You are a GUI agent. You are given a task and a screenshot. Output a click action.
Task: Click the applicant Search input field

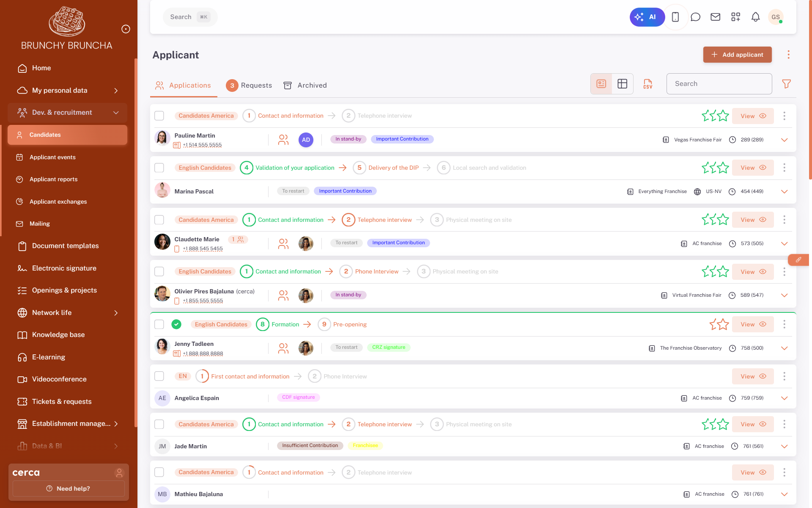click(x=719, y=84)
